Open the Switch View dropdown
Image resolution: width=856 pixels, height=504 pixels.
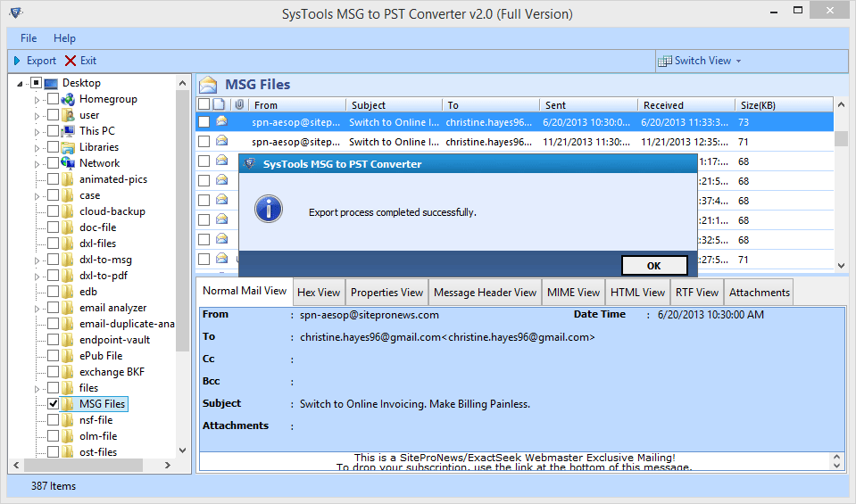700,61
